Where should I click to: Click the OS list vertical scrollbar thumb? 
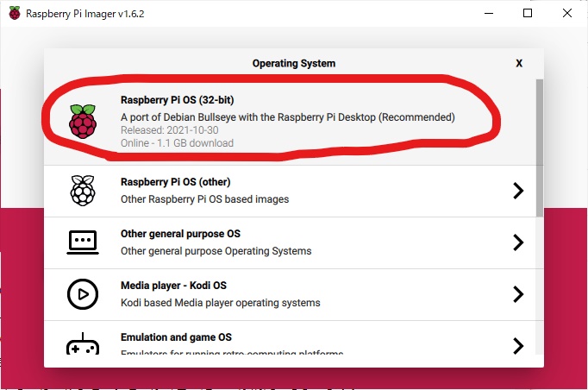[540, 148]
